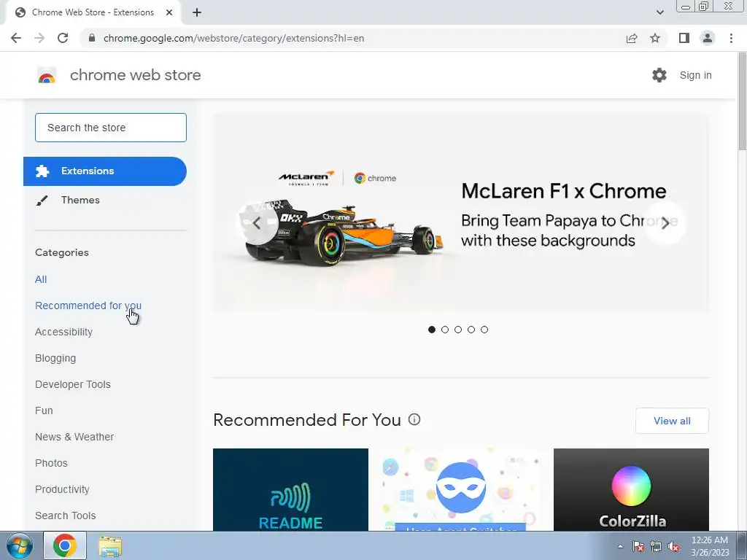This screenshot has width=747, height=560.
Task: Click the browser forward arrow
Action: (39, 38)
